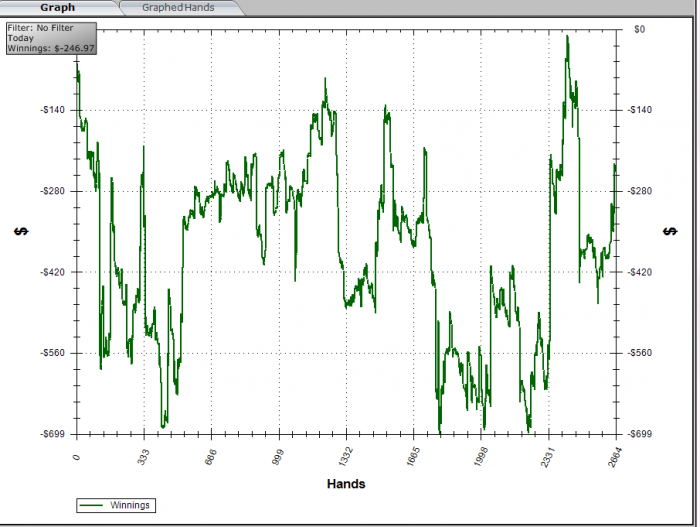Screen dimensions: 700x527
Task: Click the left-axis -$140 label
Action: 52,110
